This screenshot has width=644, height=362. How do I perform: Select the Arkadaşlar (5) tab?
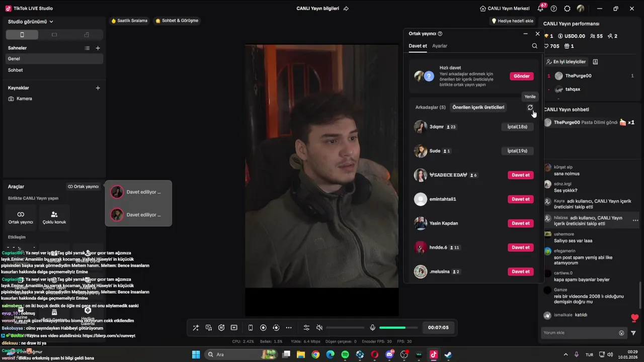[430, 107]
